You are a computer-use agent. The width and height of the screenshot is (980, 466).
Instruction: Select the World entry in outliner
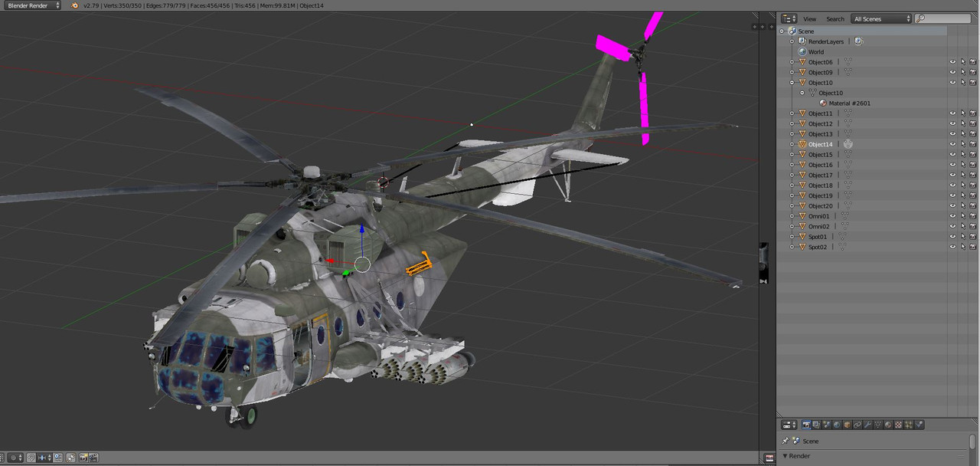816,52
